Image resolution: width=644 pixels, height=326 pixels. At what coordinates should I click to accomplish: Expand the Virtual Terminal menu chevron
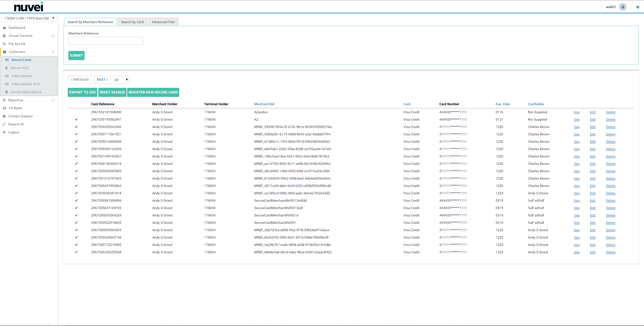click(53, 36)
